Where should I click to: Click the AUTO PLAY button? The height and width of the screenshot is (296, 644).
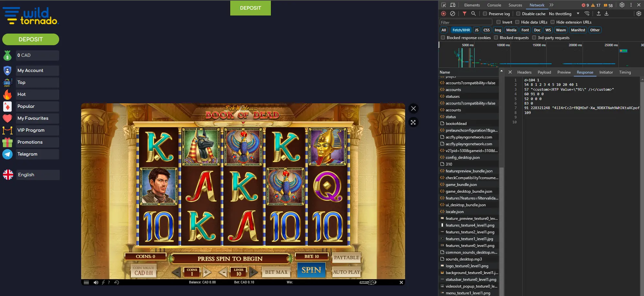(347, 272)
